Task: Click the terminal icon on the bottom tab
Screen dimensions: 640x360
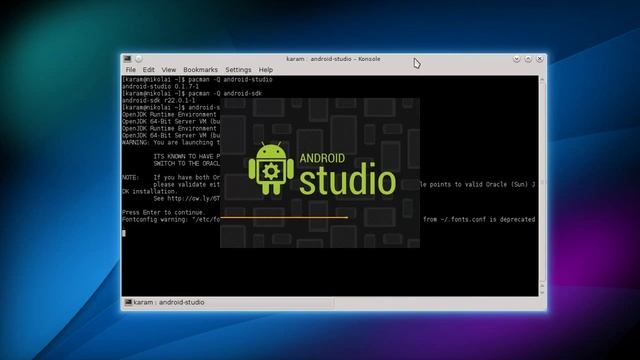Action: point(128,302)
